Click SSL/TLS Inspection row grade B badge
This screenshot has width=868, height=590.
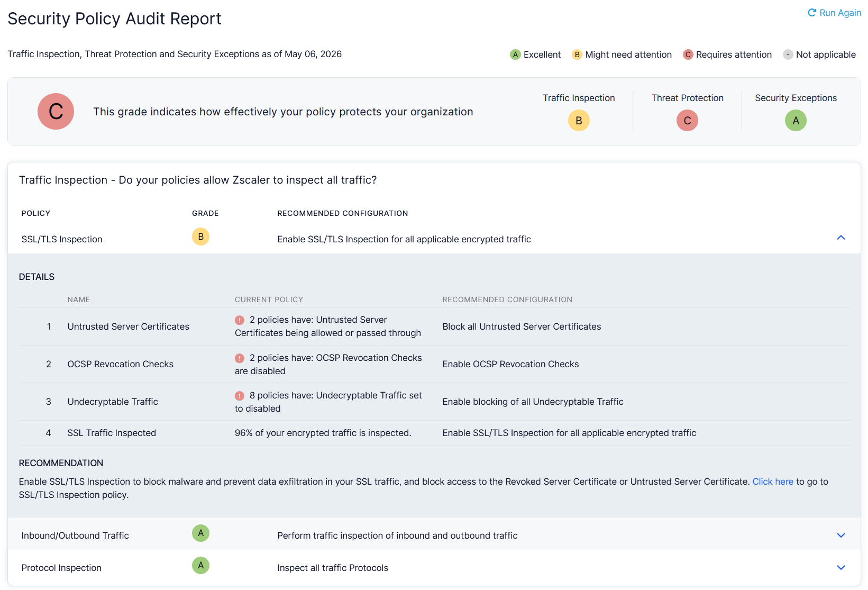coord(200,237)
